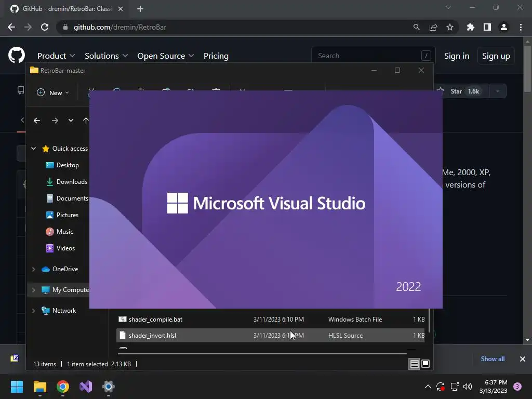Screen dimensions: 532x399
Task: Open the Windows Start menu
Action: tap(17, 387)
